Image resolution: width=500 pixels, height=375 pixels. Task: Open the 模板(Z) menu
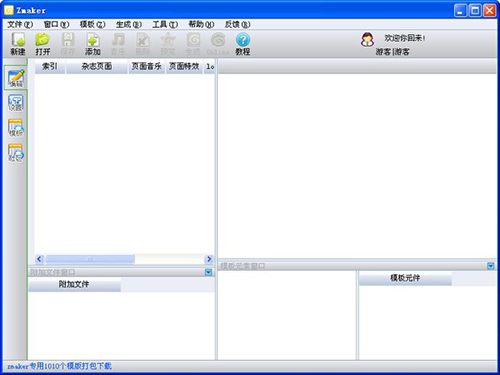(92, 24)
